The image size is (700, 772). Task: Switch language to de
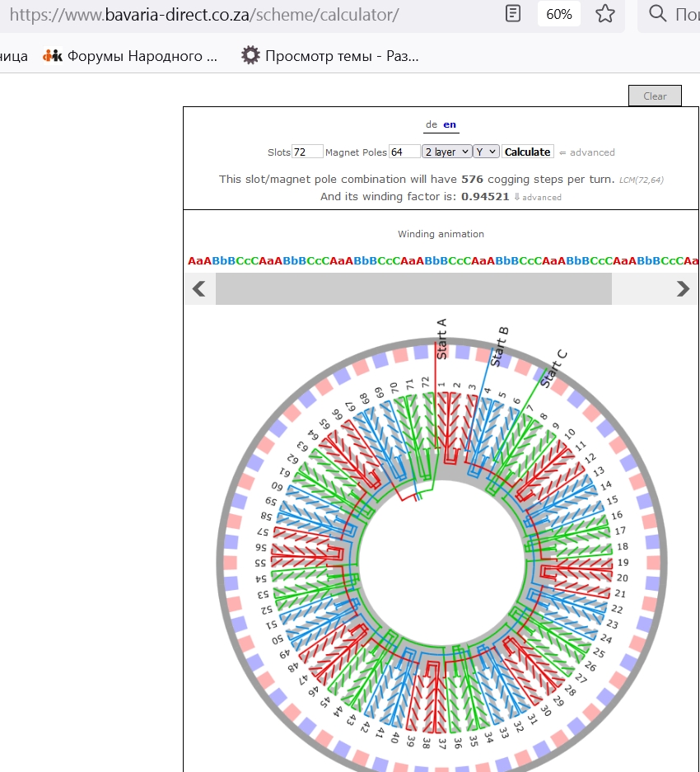pos(431,124)
